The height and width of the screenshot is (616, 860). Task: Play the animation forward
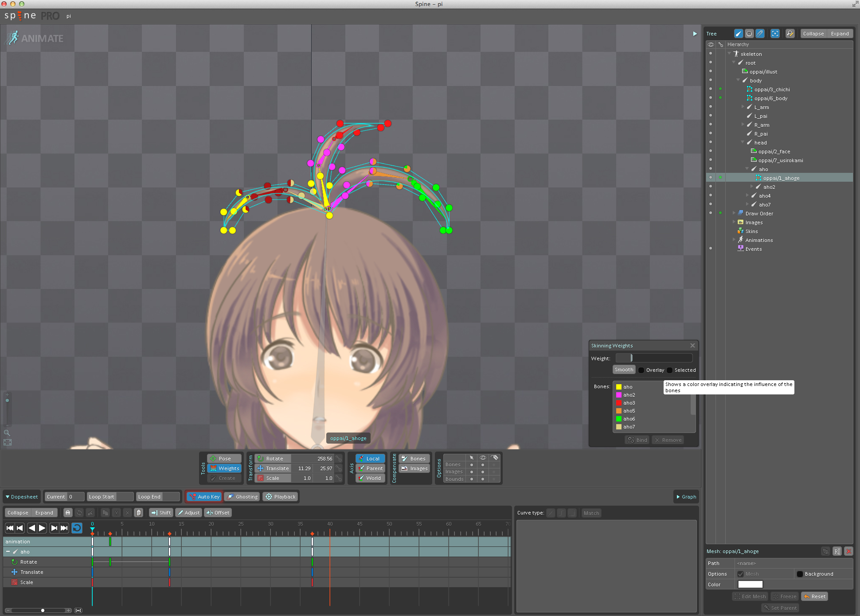42,528
